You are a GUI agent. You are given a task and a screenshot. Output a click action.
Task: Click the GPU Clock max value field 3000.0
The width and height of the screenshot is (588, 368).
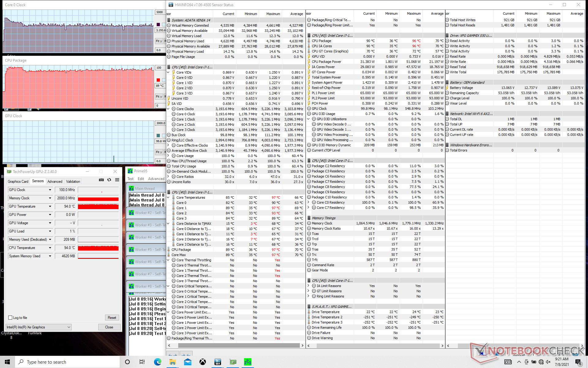coord(160,123)
